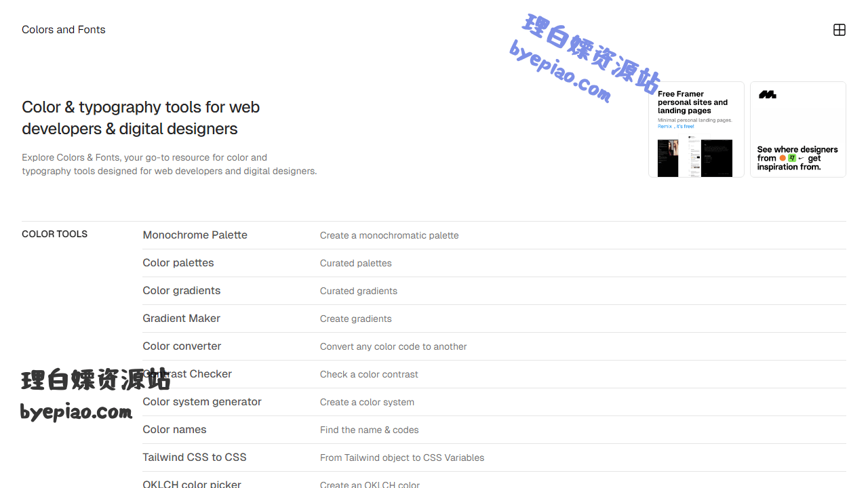Viewport: 868px width, 488px height.
Task: Click the Free Framer personal sites ad card
Action: [696, 129]
